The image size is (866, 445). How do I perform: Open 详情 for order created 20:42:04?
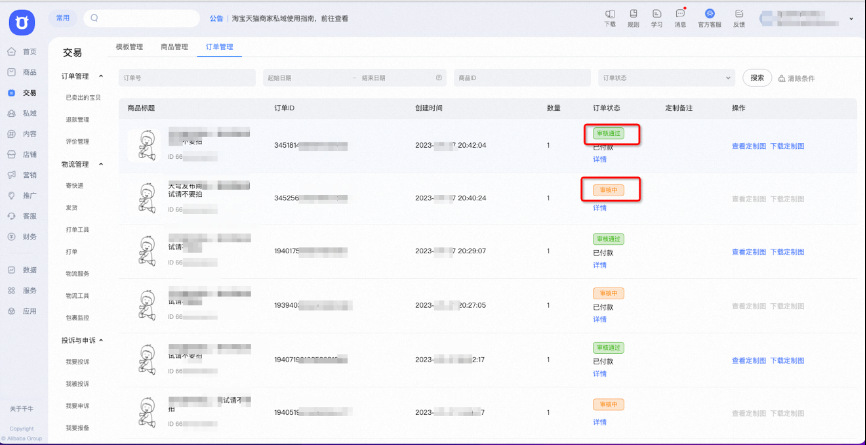[x=600, y=160]
